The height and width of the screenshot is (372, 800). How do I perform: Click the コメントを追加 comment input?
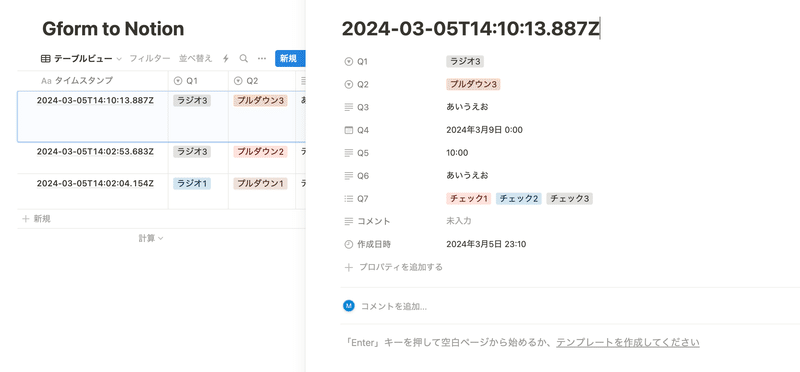pyautogui.click(x=394, y=306)
